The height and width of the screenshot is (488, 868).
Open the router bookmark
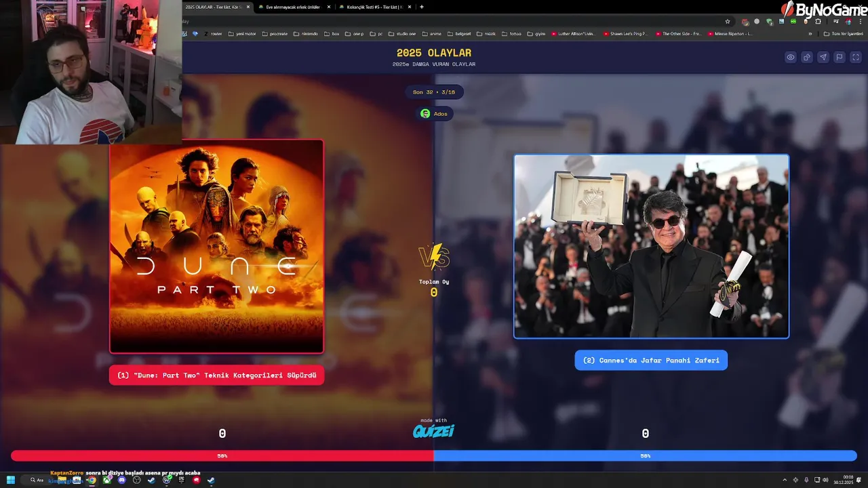pos(213,34)
